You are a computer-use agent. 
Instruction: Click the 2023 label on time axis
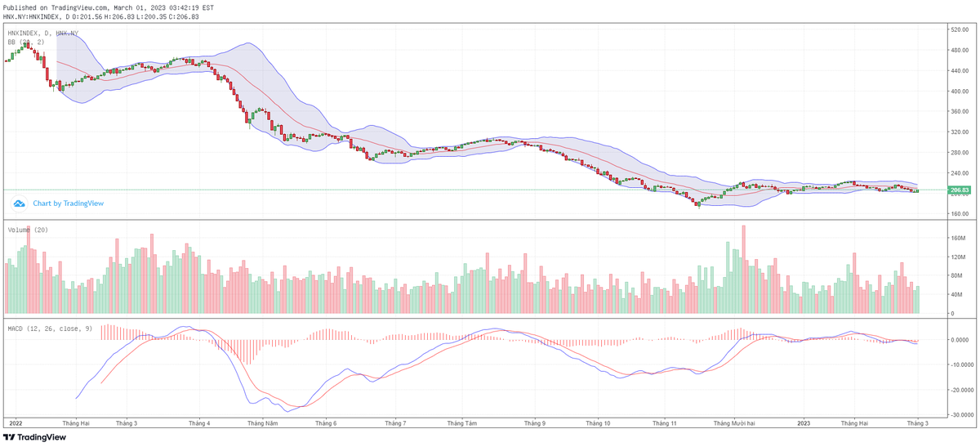804,423
